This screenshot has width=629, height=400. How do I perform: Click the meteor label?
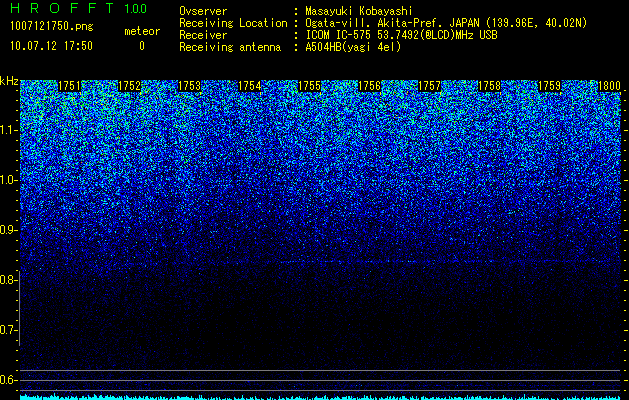click(142, 31)
